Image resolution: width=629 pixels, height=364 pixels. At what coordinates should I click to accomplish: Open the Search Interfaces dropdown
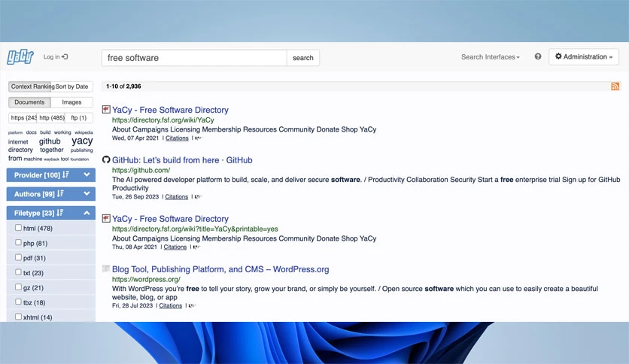491,57
